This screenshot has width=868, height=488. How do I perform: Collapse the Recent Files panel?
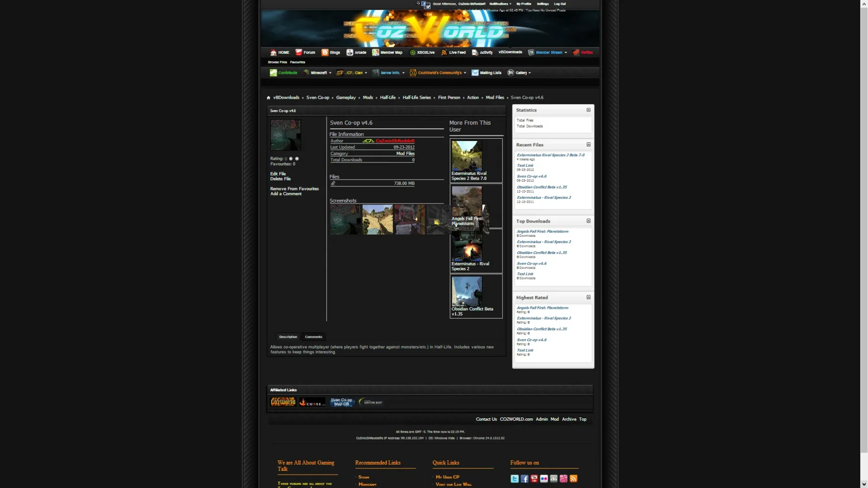588,144
